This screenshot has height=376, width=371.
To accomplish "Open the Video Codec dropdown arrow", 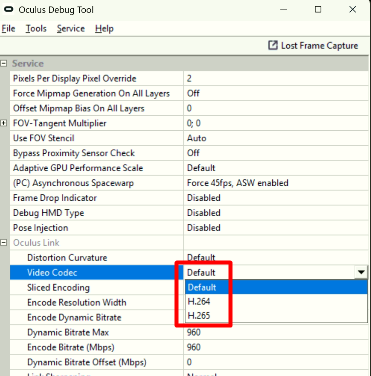I will tap(361, 272).
